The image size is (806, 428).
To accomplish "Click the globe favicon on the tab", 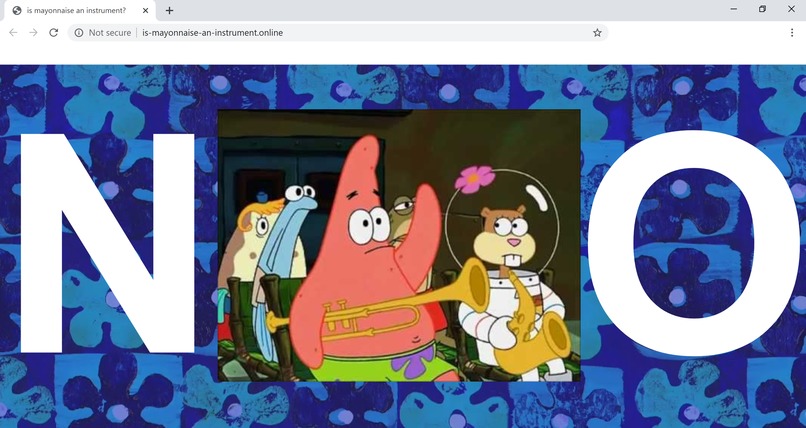I will (17, 10).
